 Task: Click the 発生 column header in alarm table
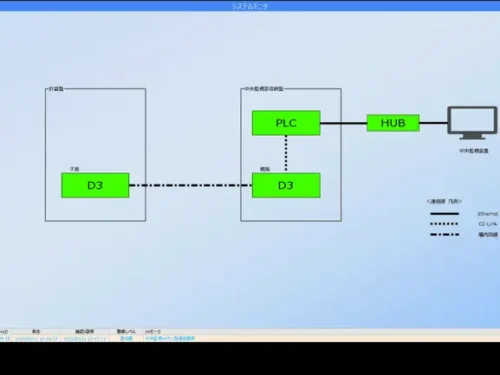pyautogui.click(x=36, y=331)
